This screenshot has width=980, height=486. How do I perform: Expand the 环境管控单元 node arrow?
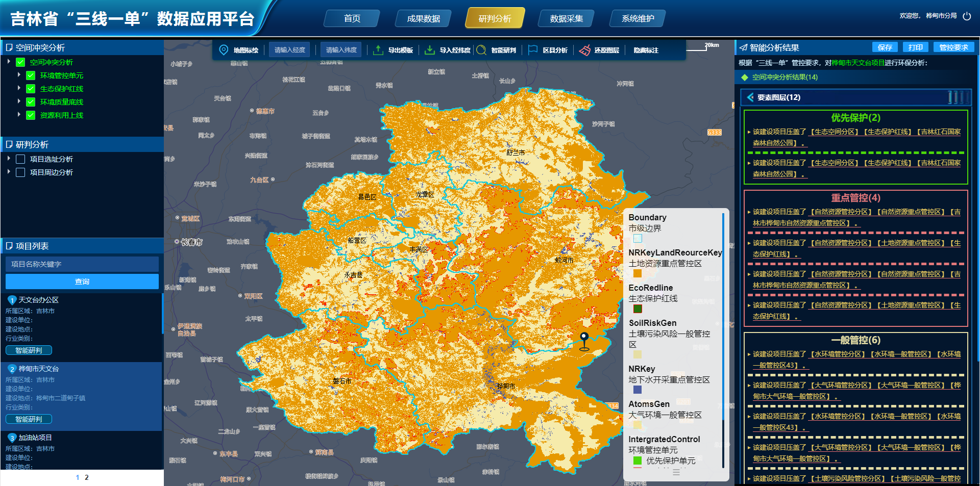(x=19, y=75)
